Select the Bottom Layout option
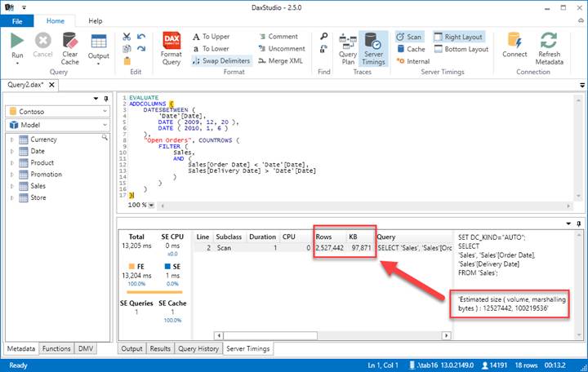This screenshot has height=372, width=588. point(461,49)
